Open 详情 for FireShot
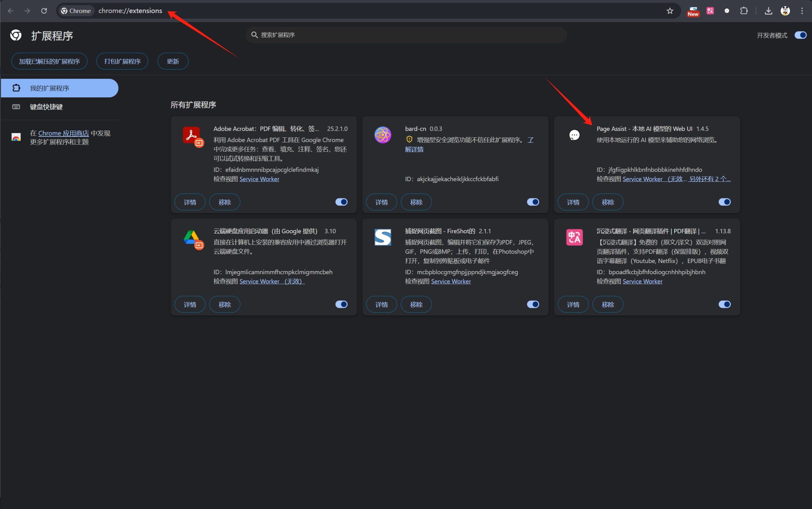Screen dimensions: 812x509 tap(381, 304)
